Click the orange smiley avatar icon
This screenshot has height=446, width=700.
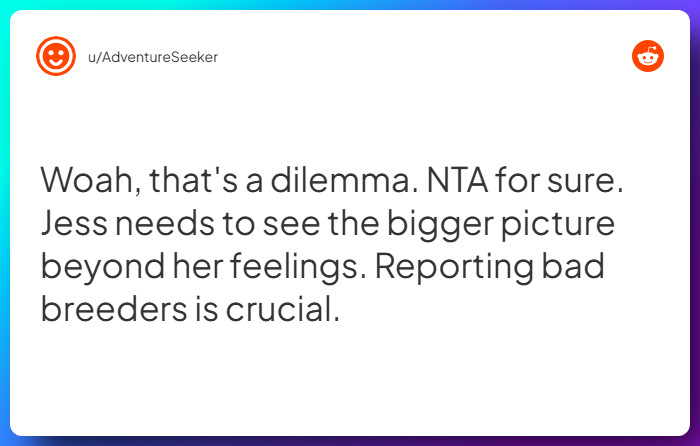(56, 57)
